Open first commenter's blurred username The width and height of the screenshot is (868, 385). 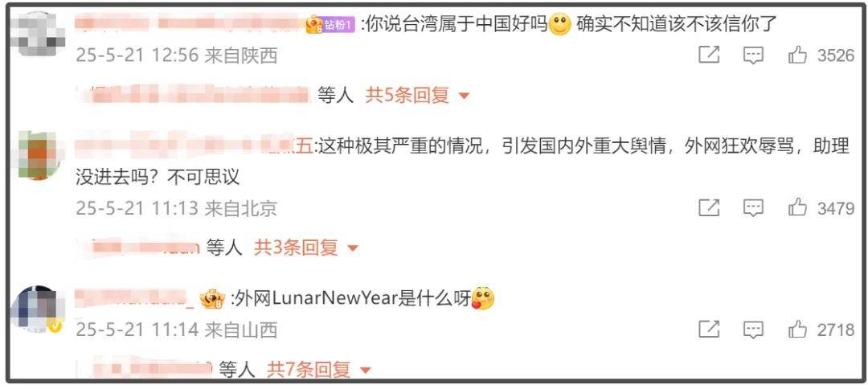(x=190, y=24)
